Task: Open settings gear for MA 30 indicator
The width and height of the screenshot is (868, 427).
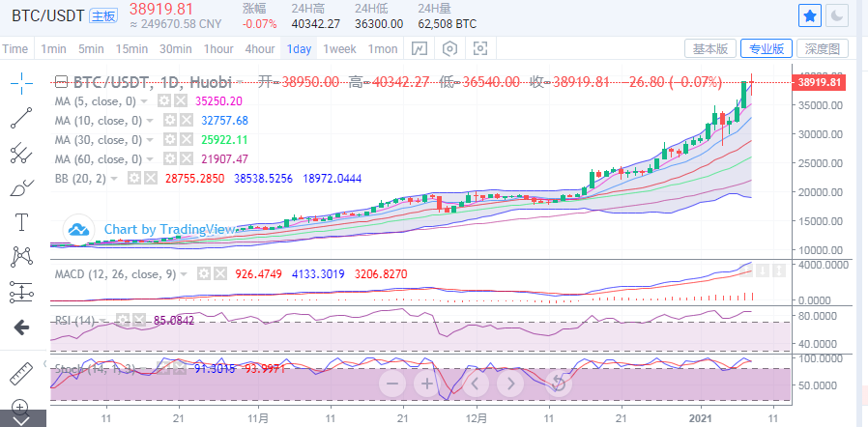Action: pyautogui.click(x=170, y=140)
